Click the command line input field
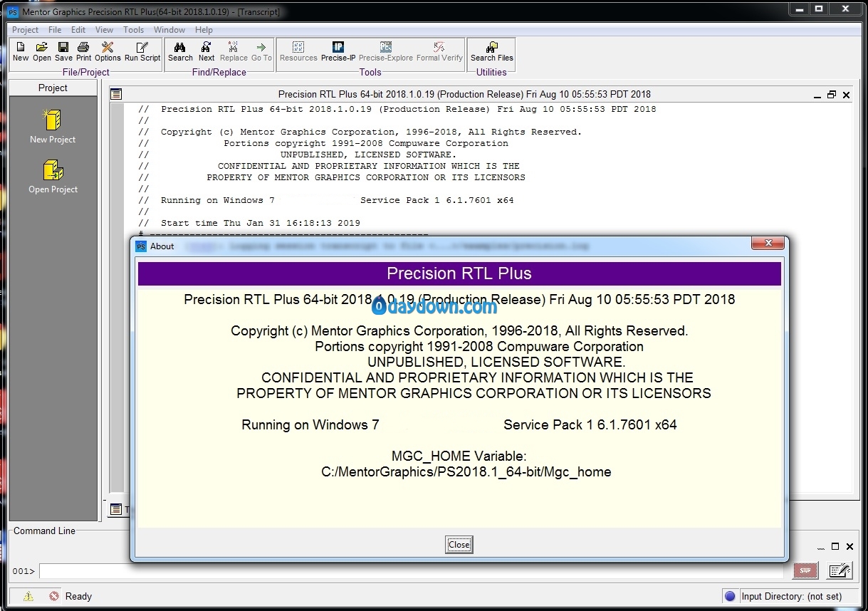The height and width of the screenshot is (611, 868). click(412, 571)
